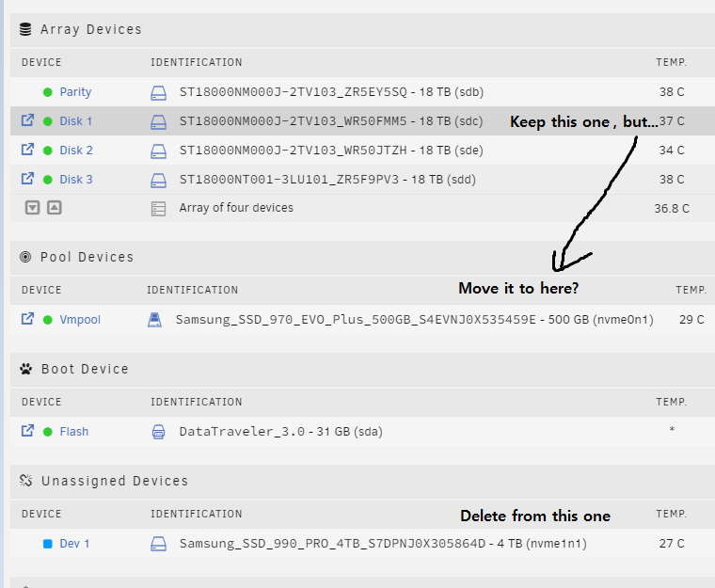Open Vmpool external view icon
The width and height of the screenshot is (715, 588).
[x=28, y=318]
